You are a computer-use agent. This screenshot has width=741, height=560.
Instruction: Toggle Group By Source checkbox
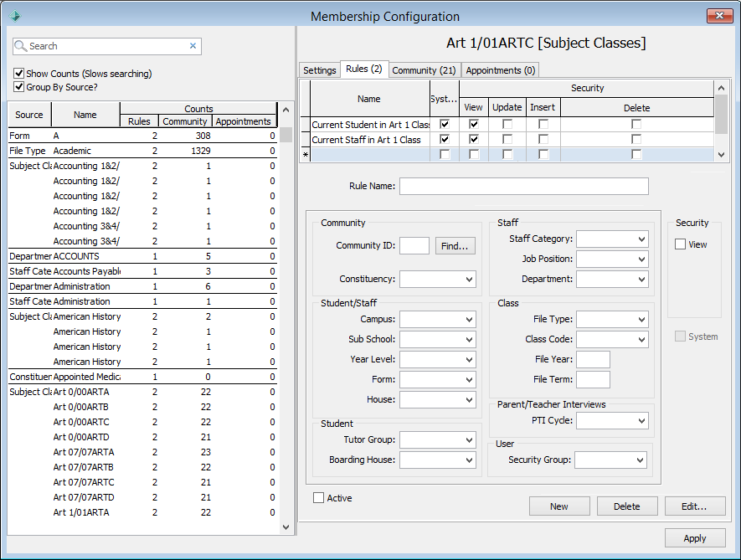tap(19, 87)
